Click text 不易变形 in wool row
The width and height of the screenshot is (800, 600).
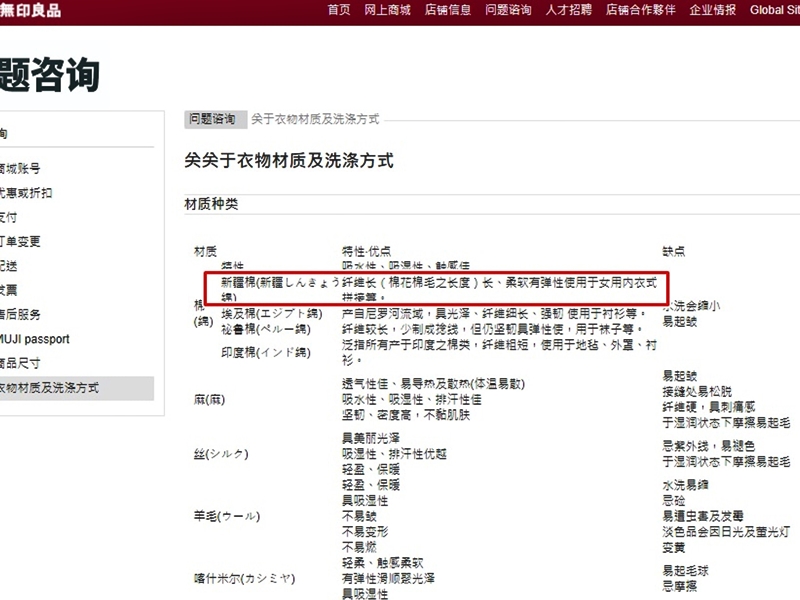tap(365, 532)
